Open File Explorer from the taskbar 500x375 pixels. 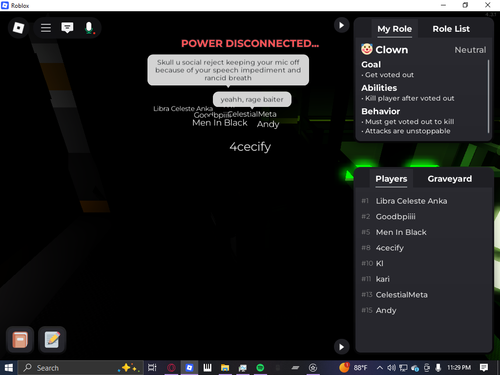225,368
